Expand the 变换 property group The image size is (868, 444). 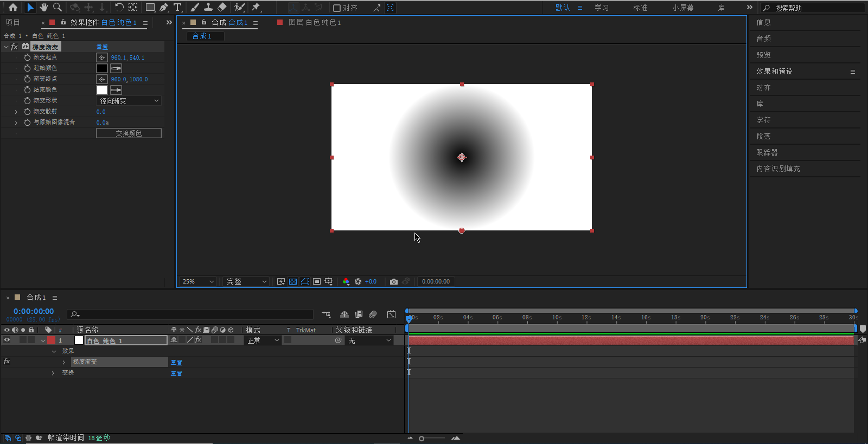pos(53,373)
